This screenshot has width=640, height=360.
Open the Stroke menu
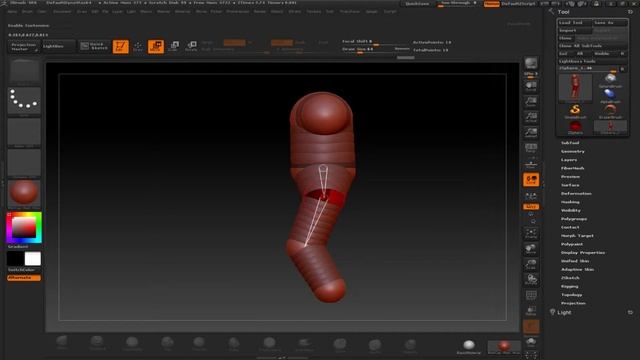[x=295, y=11]
